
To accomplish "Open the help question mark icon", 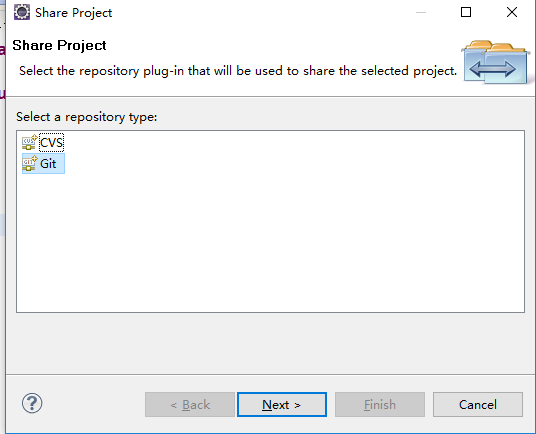I will [32, 404].
